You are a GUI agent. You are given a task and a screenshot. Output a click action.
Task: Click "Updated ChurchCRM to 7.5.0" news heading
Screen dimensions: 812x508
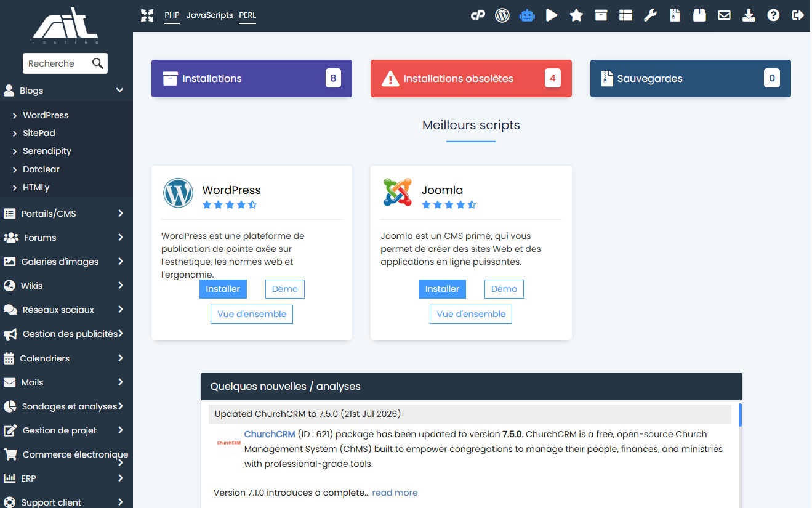click(308, 414)
